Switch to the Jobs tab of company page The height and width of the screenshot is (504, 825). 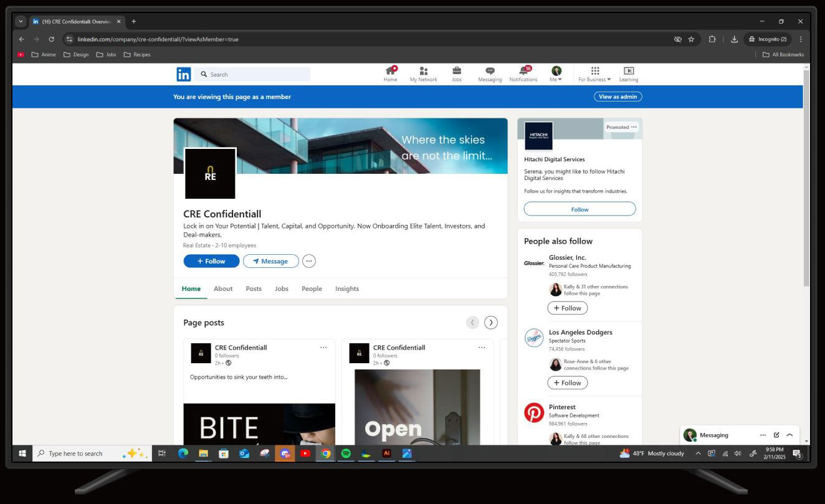click(x=282, y=288)
